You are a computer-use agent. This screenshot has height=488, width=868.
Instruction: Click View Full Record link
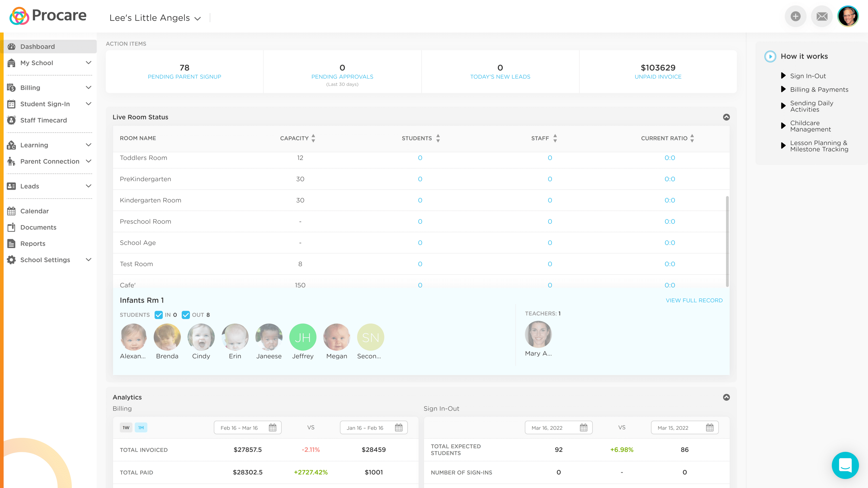click(x=694, y=300)
